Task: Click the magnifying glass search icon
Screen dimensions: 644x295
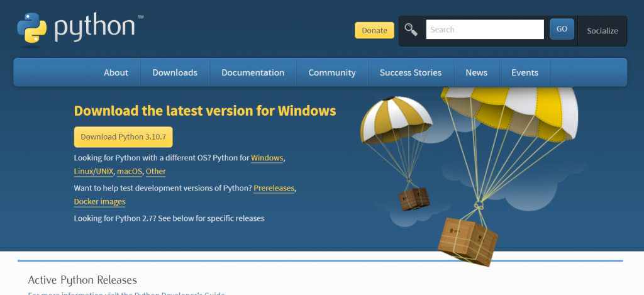Action: click(x=411, y=30)
